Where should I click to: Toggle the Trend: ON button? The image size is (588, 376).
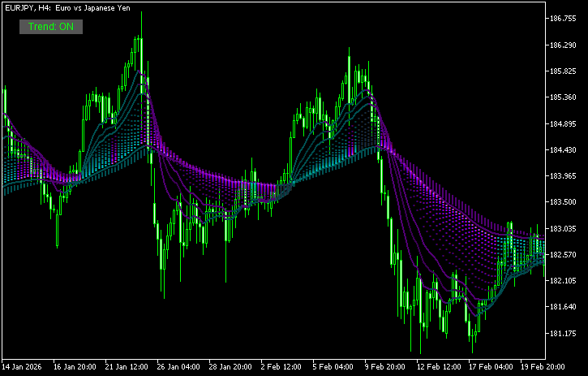(51, 27)
